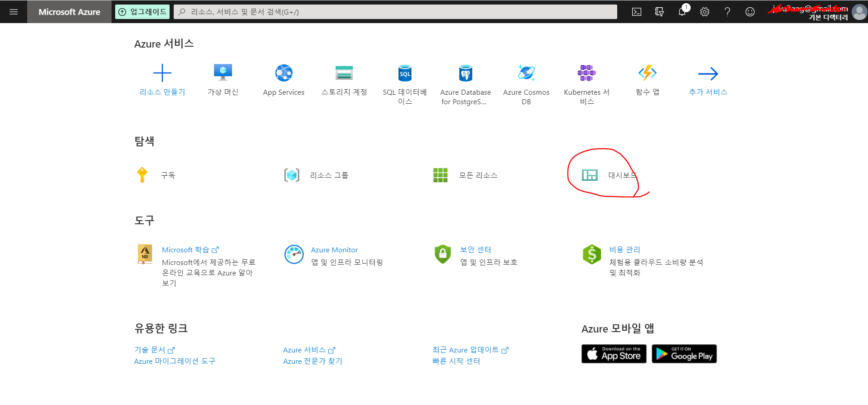Click the 리소스 만들기 label

[162, 92]
